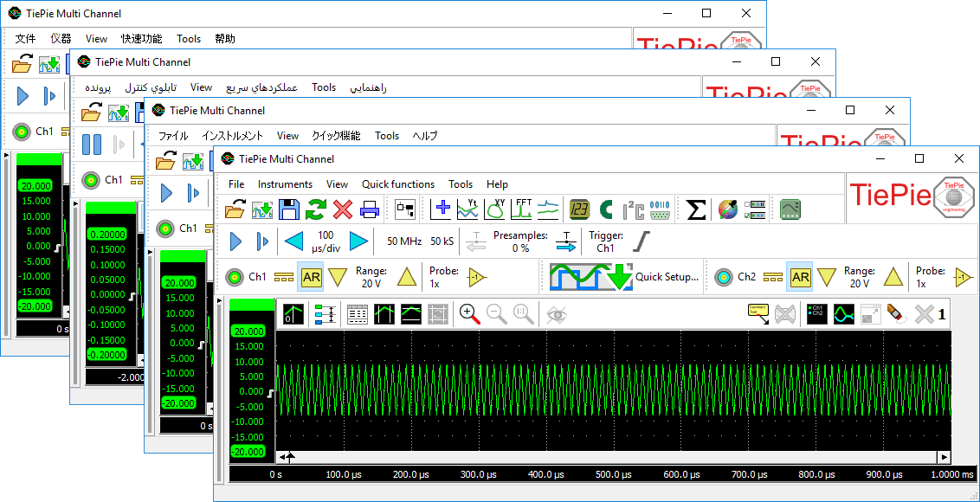The image size is (980, 502).
Task: Click the comment text label icon
Action: pos(758,314)
